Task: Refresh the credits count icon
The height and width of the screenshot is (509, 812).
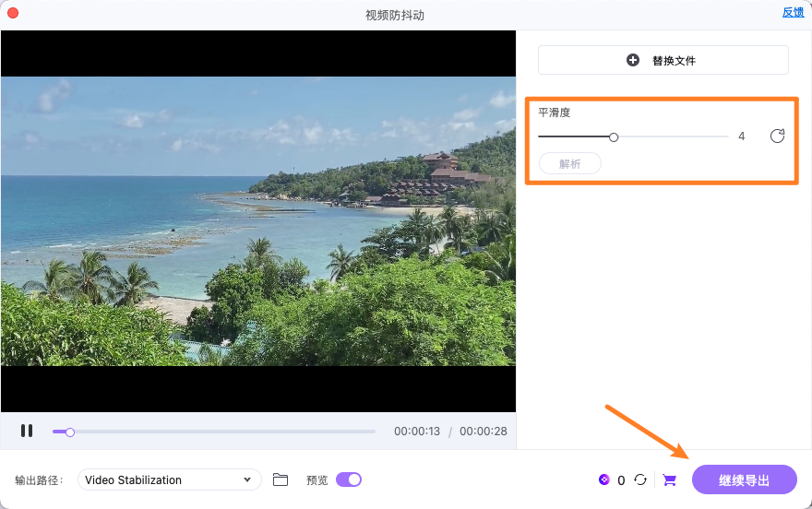Action: [x=639, y=479]
